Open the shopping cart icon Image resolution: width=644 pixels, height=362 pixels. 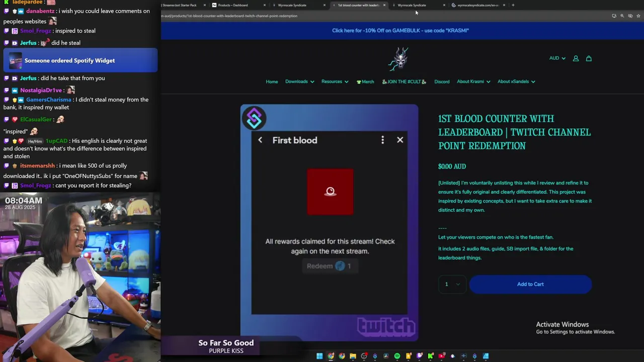pyautogui.click(x=589, y=58)
